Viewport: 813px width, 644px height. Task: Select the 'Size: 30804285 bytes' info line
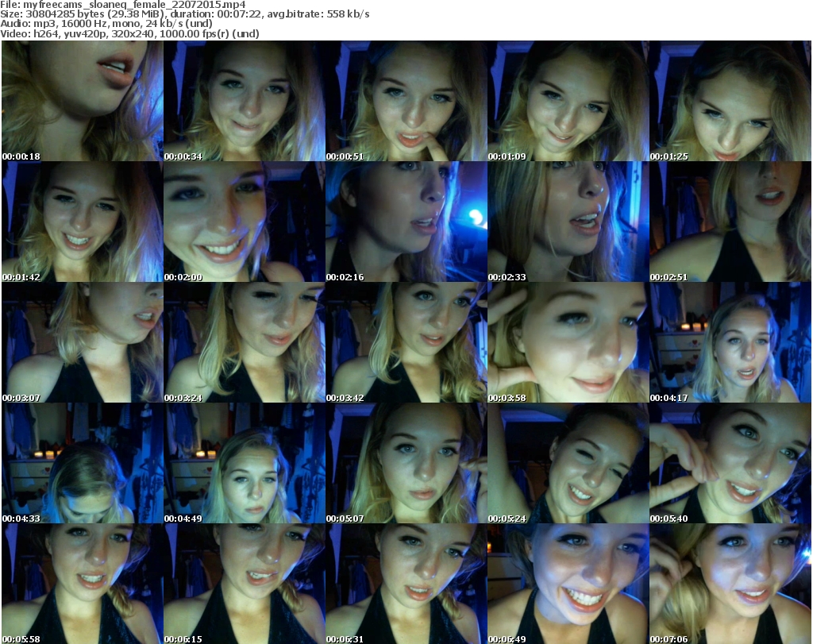[x=185, y=14]
